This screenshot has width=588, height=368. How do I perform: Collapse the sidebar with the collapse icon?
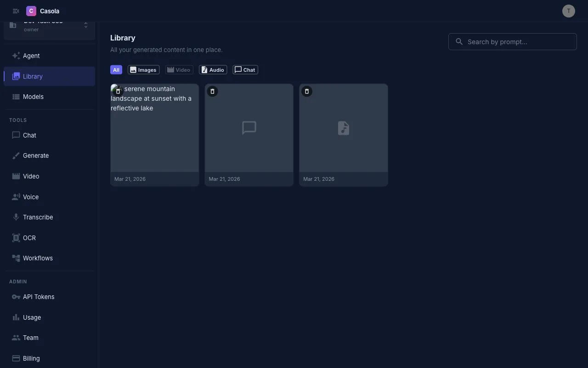click(x=16, y=11)
